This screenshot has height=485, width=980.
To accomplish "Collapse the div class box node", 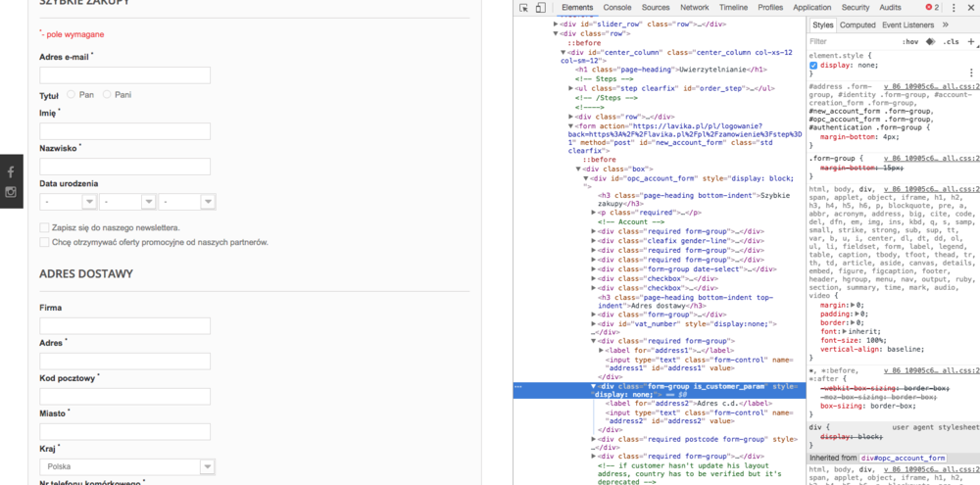I will coord(578,169).
